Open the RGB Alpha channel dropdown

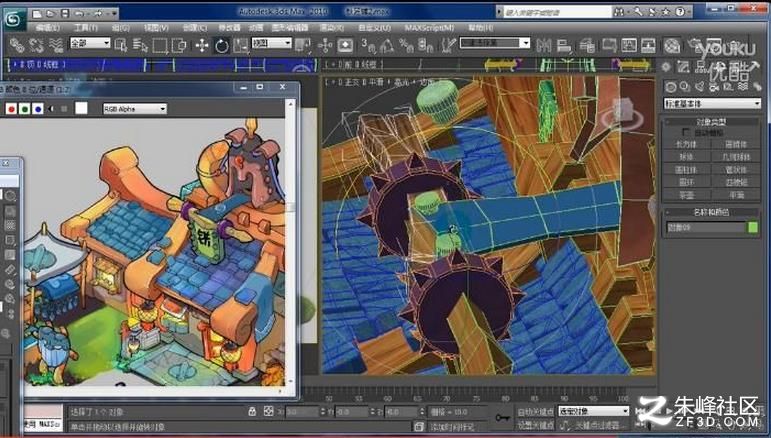click(135, 109)
